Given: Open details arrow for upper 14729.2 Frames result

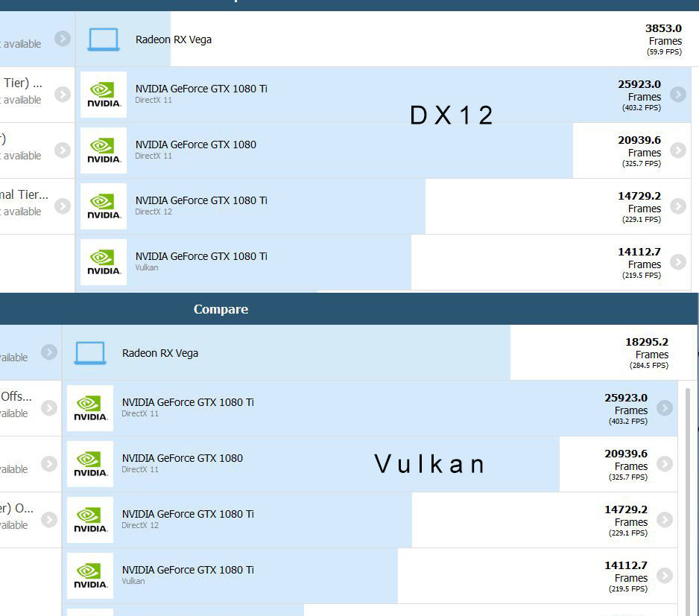Looking at the screenshot, I should [x=677, y=206].
